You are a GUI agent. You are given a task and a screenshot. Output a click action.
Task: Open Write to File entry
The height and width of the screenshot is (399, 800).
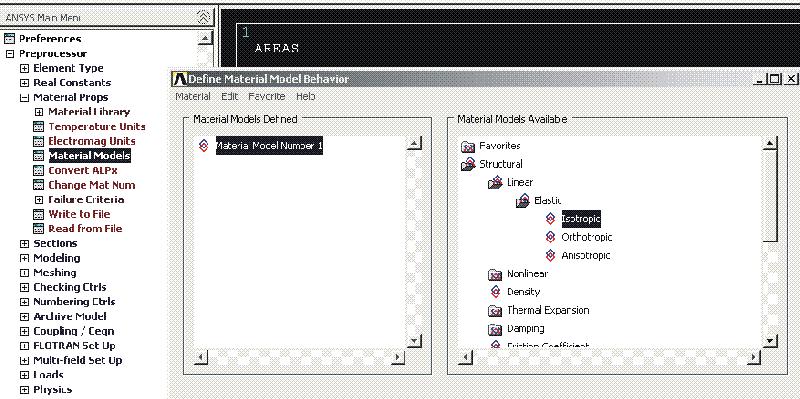pyautogui.click(x=79, y=214)
